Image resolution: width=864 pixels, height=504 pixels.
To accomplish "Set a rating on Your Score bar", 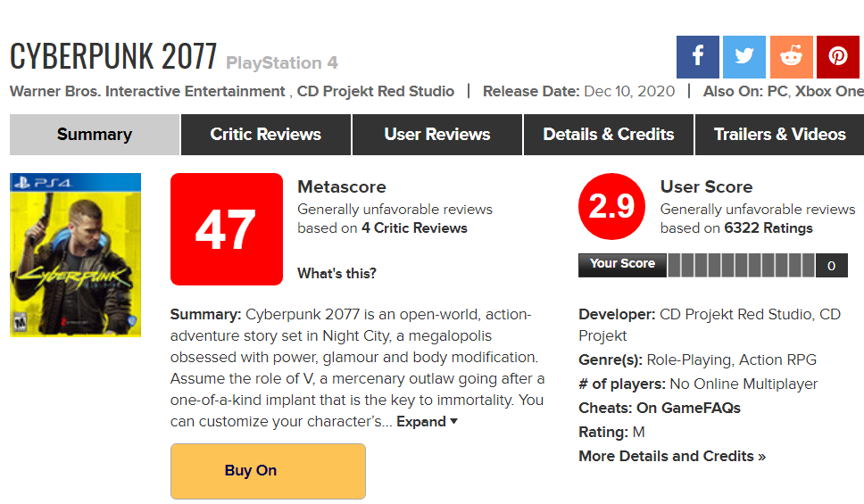I will point(741,266).
